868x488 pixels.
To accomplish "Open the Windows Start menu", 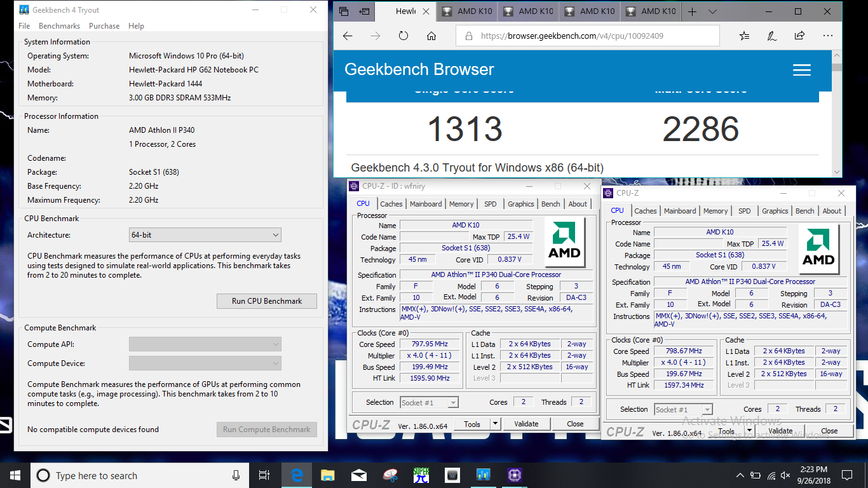I will (15, 475).
